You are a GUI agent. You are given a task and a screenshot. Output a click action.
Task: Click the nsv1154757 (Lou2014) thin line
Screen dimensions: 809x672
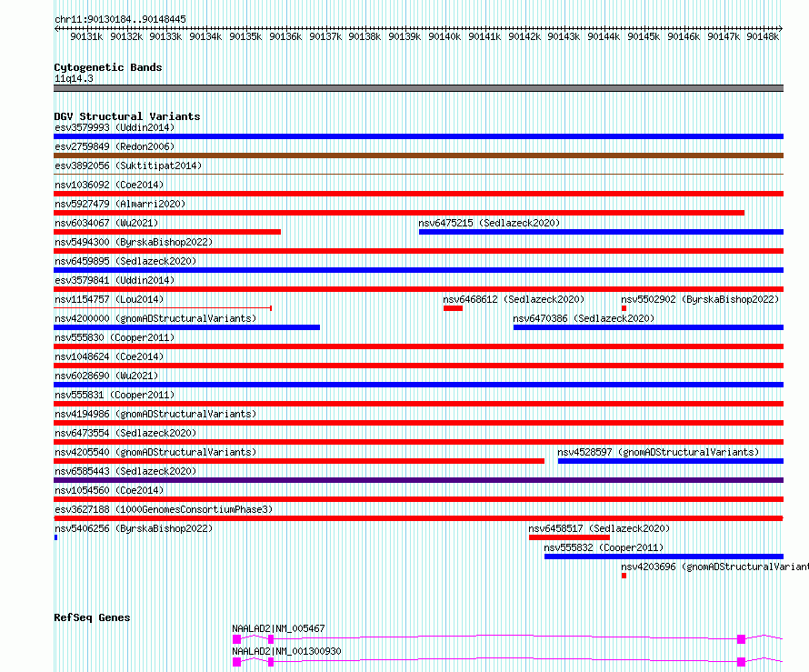pos(163,308)
